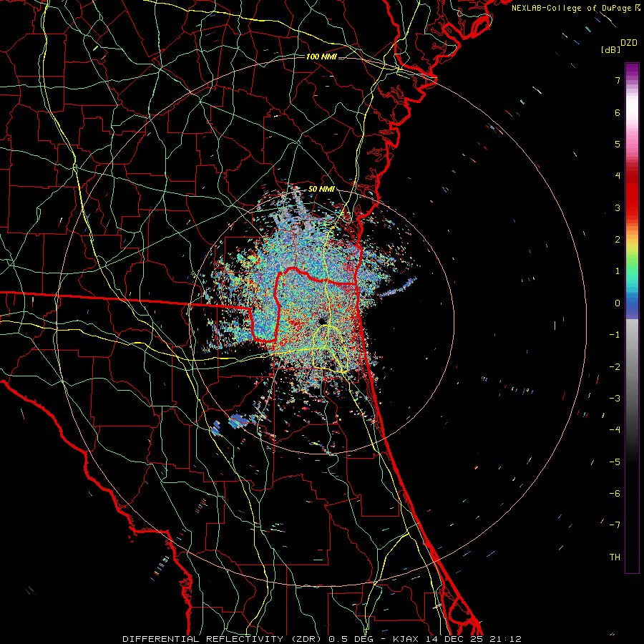Click the "KJAX" station identifier in the caption

coord(406,639)
